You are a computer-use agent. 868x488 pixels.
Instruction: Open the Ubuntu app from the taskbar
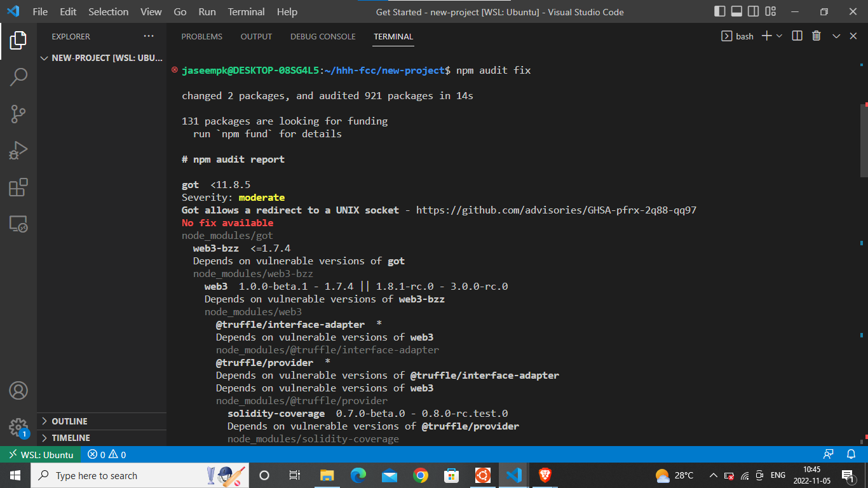482,475
